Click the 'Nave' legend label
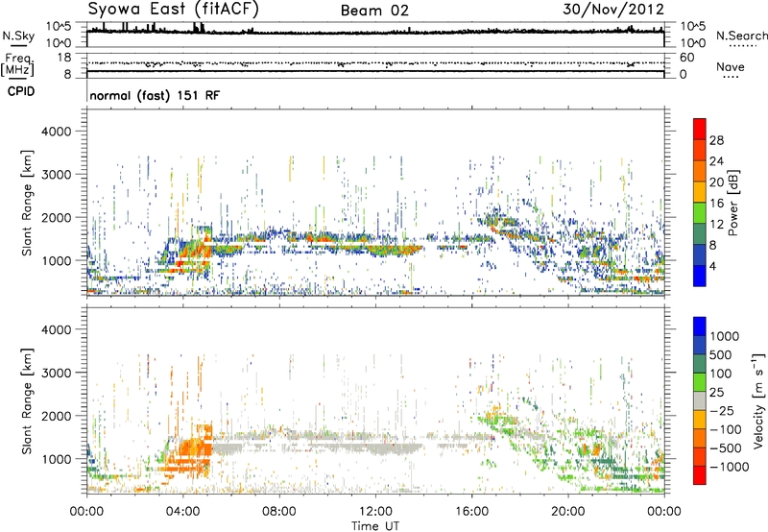The height and width of the screenshot is (532, 768). click(731, 66)
